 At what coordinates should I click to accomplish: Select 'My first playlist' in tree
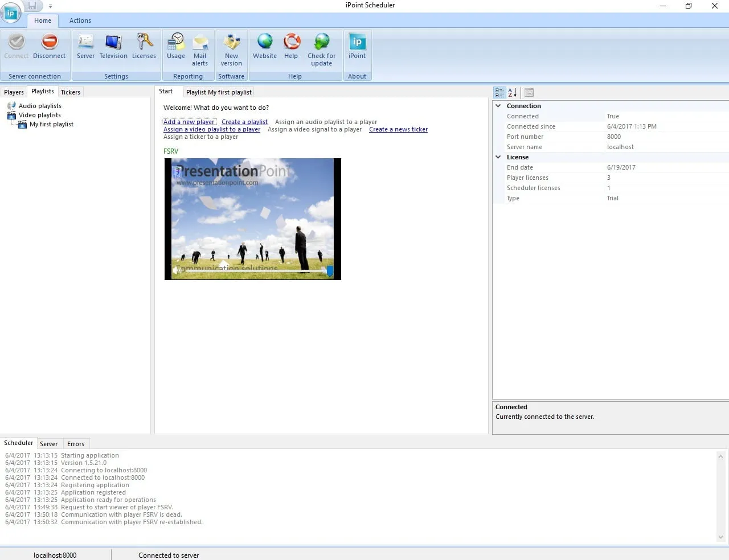(51, 124)
